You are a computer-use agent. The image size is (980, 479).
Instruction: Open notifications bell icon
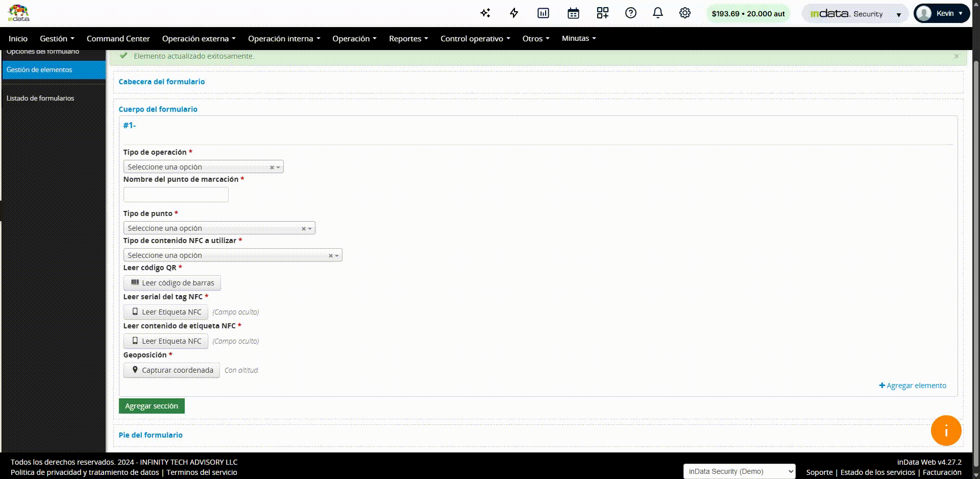click(658, 13)
